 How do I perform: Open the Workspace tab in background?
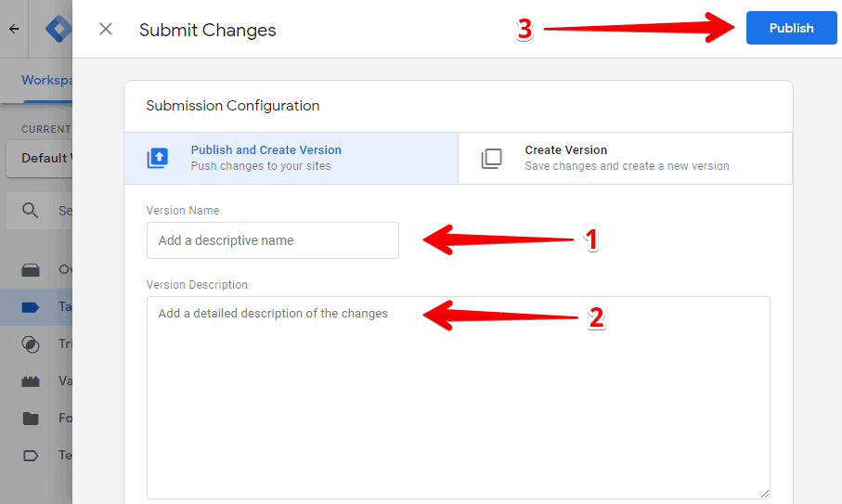coord(46,80)
